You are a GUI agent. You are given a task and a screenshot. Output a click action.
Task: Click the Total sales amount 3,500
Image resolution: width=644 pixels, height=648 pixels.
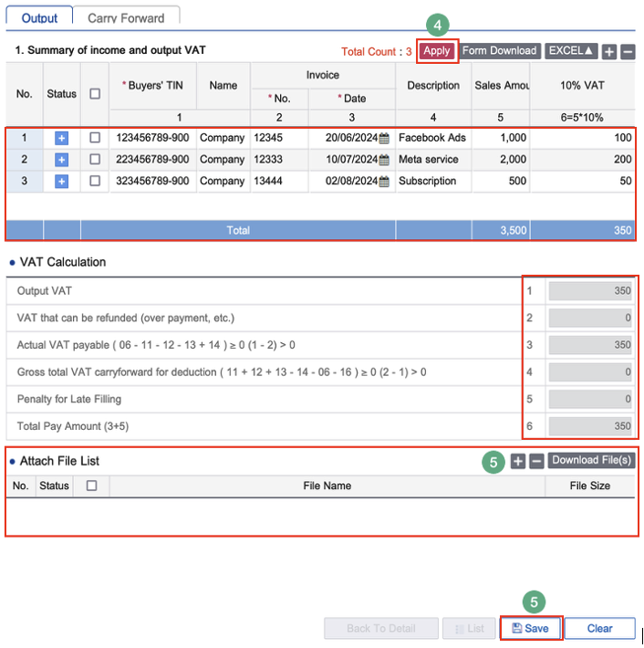(501, 230)
